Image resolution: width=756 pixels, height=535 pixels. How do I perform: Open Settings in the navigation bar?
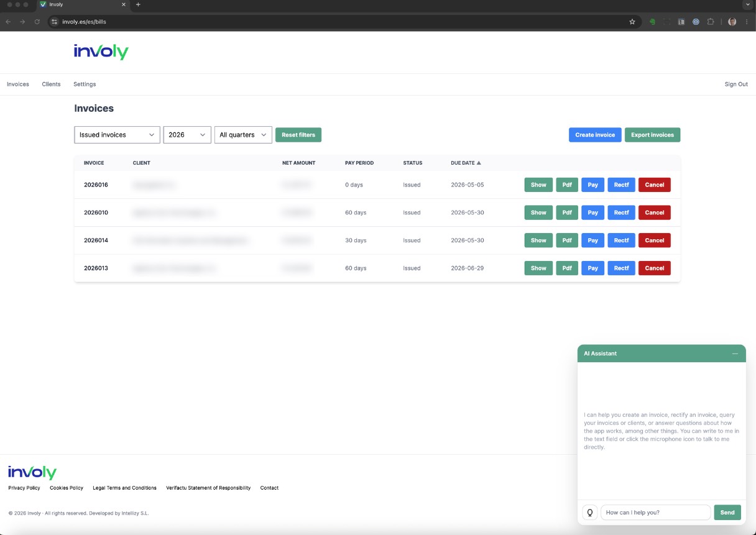click(x=85, y=84)
